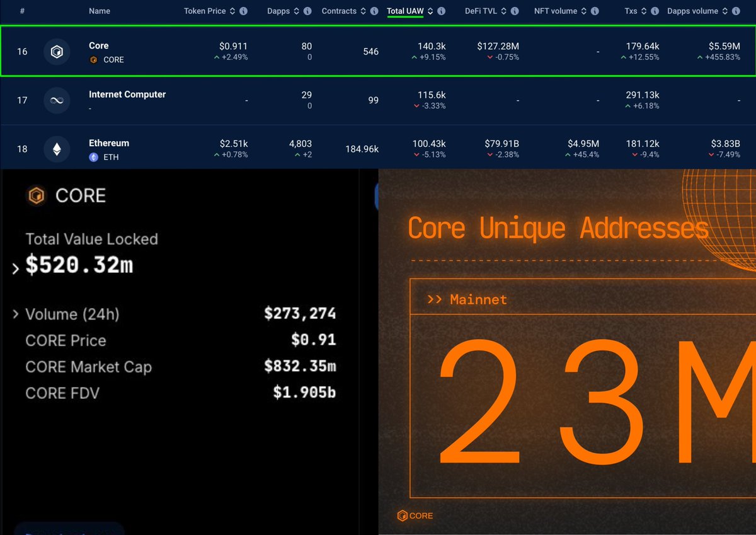Sort by Txs column arrows

coord(643,11)
